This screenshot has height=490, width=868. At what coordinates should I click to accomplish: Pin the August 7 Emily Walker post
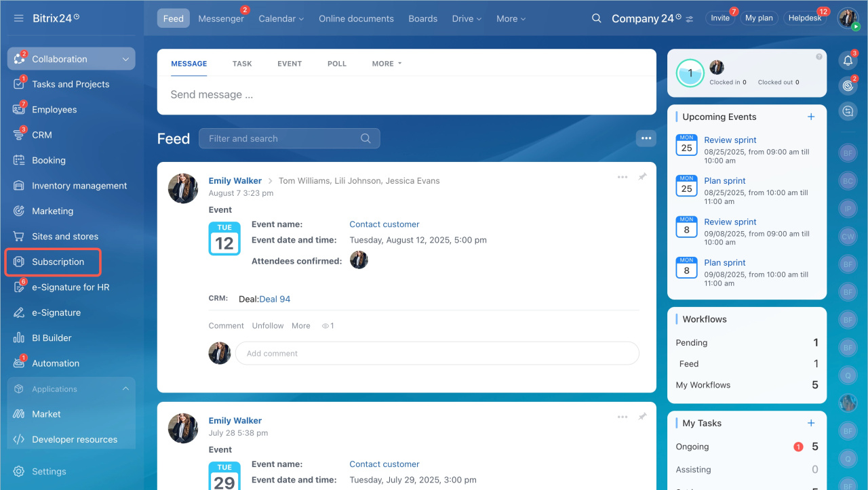point(642,177)
